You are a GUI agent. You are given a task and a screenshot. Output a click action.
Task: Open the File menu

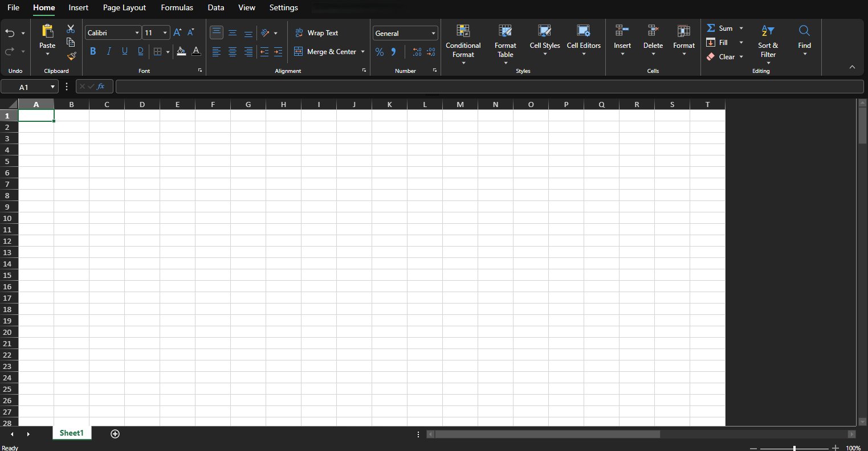click(x=13, y=7)
